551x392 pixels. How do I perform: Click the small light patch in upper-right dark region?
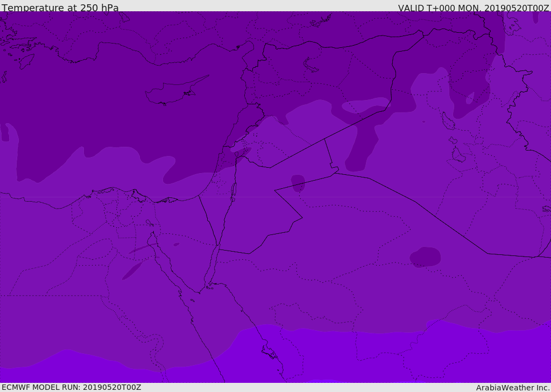pos(470,98)
